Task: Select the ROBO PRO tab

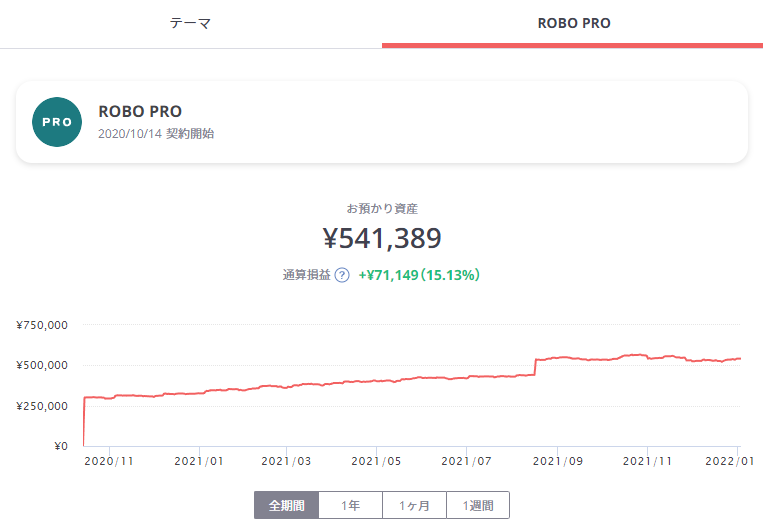Action: (x=572, y=23)
